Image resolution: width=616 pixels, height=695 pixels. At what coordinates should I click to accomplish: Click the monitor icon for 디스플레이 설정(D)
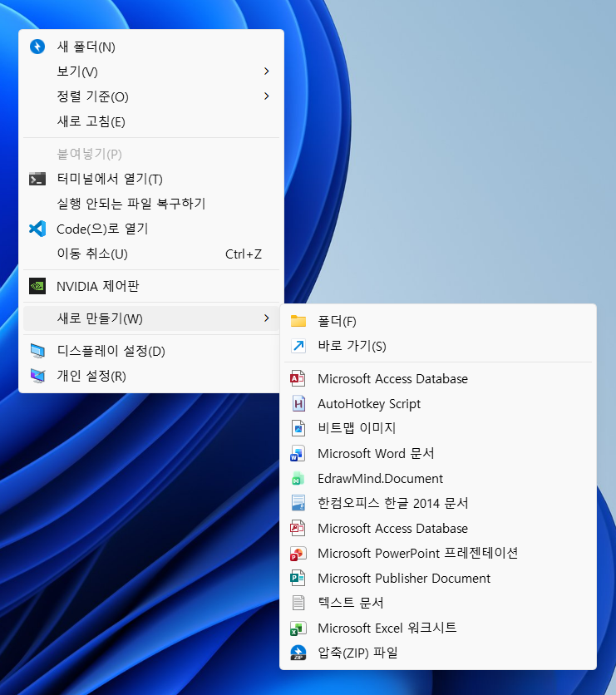pos(37,351)
